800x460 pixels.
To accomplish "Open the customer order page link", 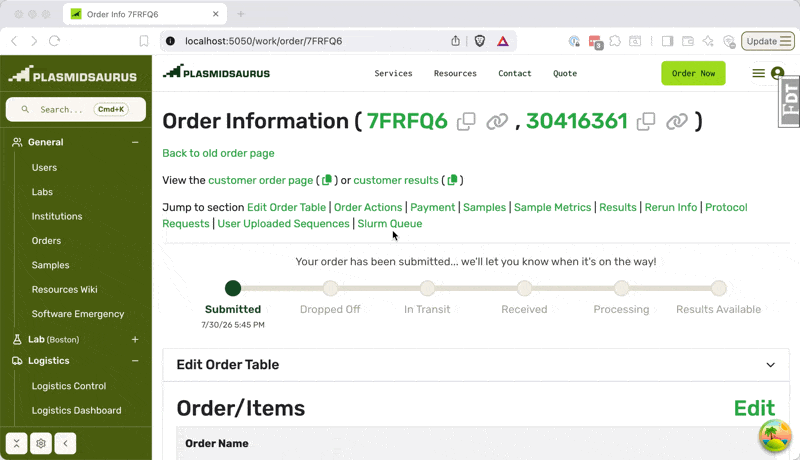I will (x=261, y=180).
